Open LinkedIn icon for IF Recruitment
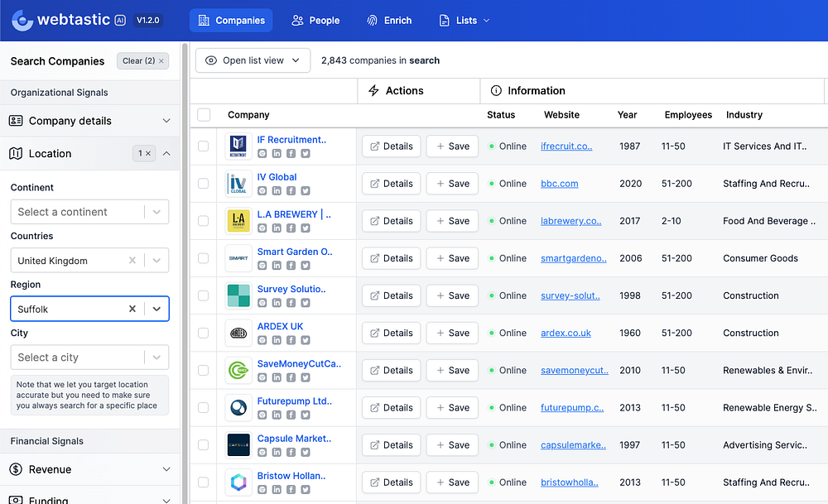The width and height of the screenshot is (828, 504). tap(277, 154)
